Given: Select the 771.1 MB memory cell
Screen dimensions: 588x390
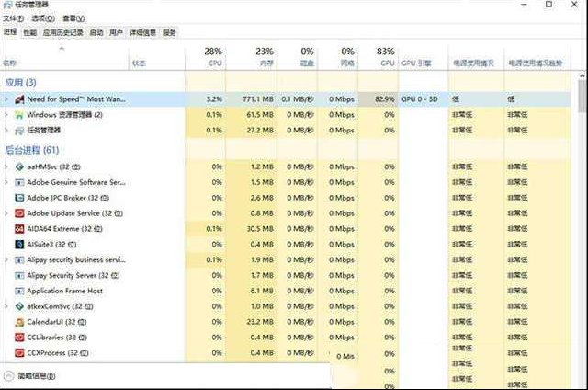Looking at the screenshot, I should pos(252,99).
